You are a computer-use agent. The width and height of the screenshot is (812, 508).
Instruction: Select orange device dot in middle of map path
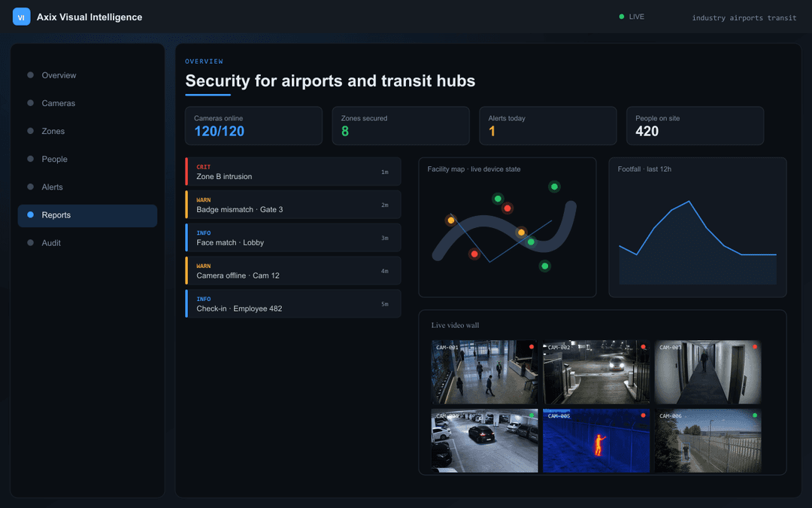[522, 233]
